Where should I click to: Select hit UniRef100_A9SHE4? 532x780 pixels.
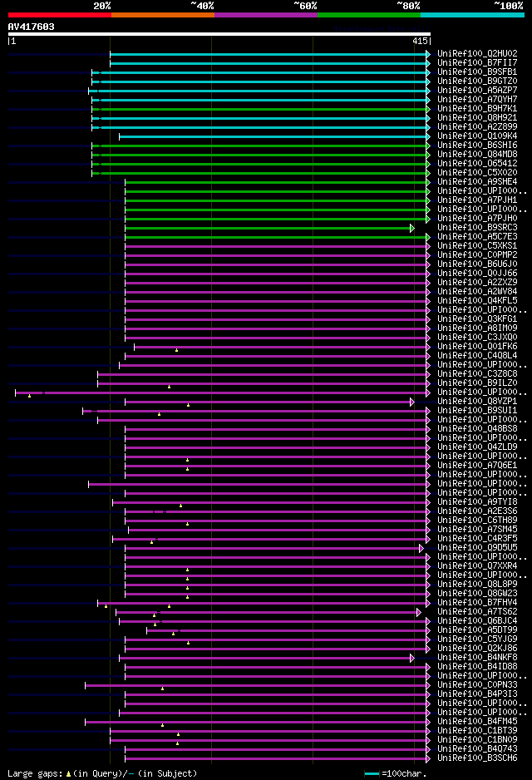(x=477, y=181)
